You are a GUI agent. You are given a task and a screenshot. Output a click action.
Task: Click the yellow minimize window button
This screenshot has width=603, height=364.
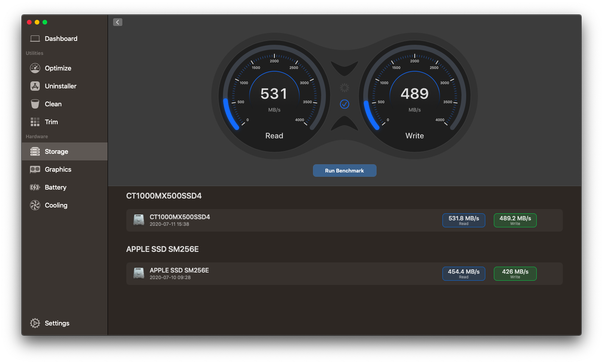37,22
